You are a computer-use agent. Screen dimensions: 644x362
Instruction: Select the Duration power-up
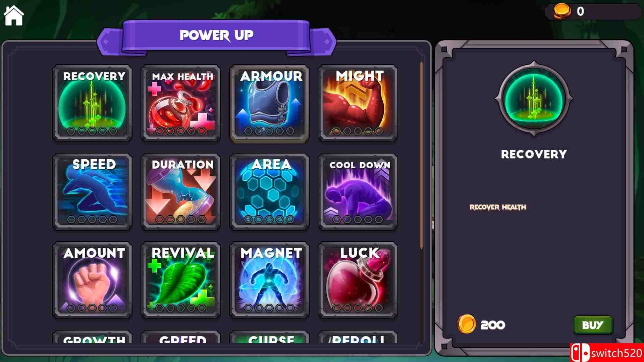181,191
